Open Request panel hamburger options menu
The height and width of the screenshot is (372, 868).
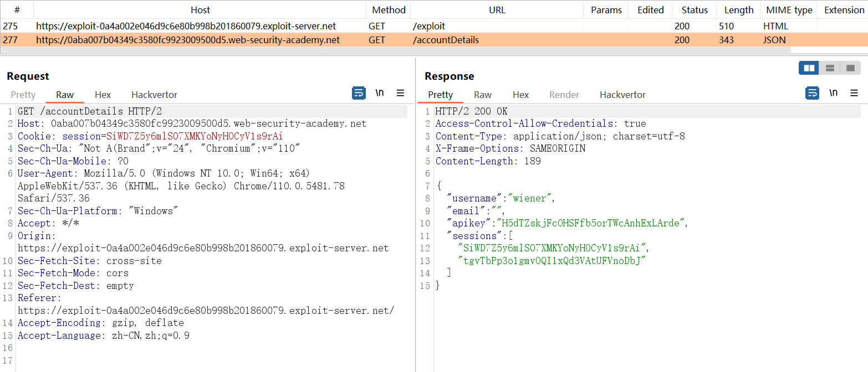click(x=400, y=93)
